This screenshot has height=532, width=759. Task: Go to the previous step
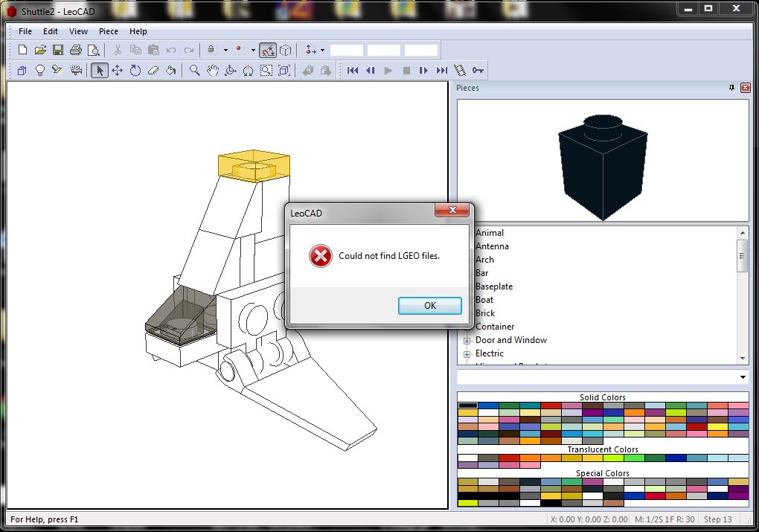[371, 71]
